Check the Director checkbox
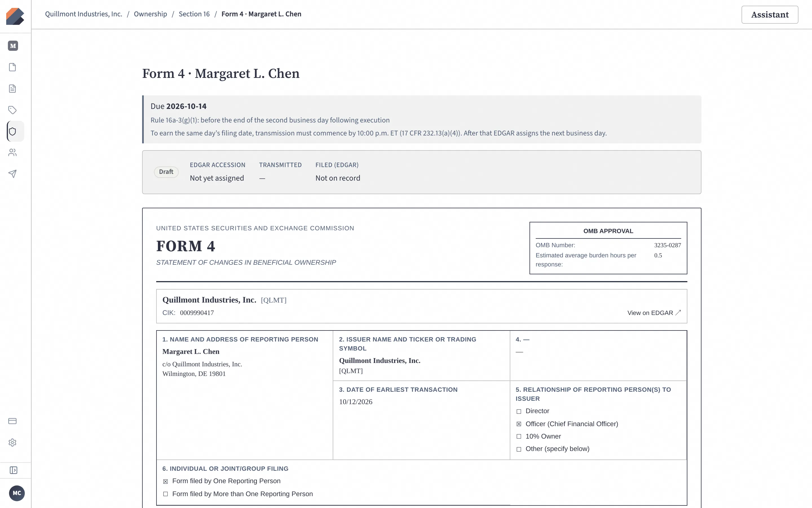 click(519, 411)
